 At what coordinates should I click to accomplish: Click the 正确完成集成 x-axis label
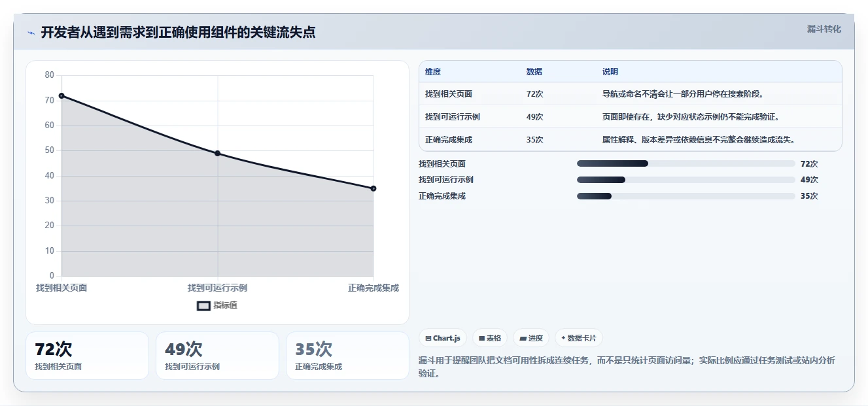(373, 288)
